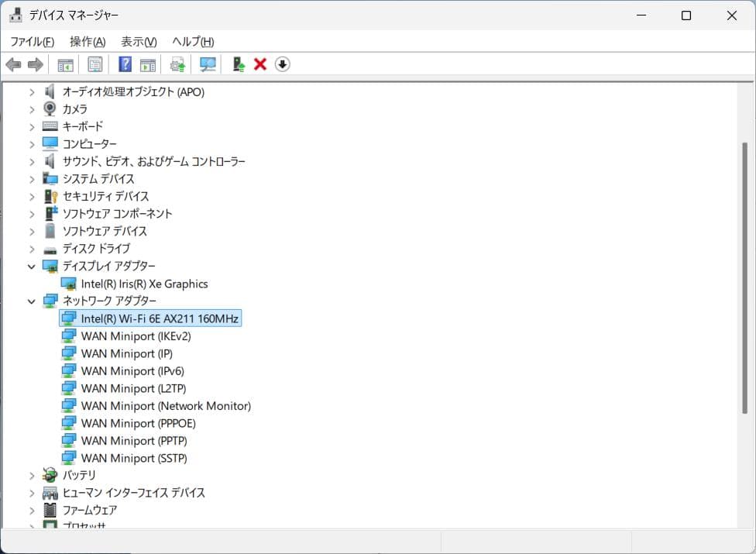Toggle the console tree visibility toolbar icon
The height and width of the screenshot is (554, 756).
click(x=66, y=64)
